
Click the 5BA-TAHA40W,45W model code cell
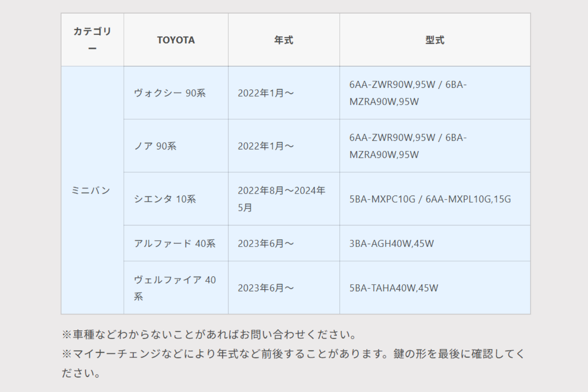435,288
